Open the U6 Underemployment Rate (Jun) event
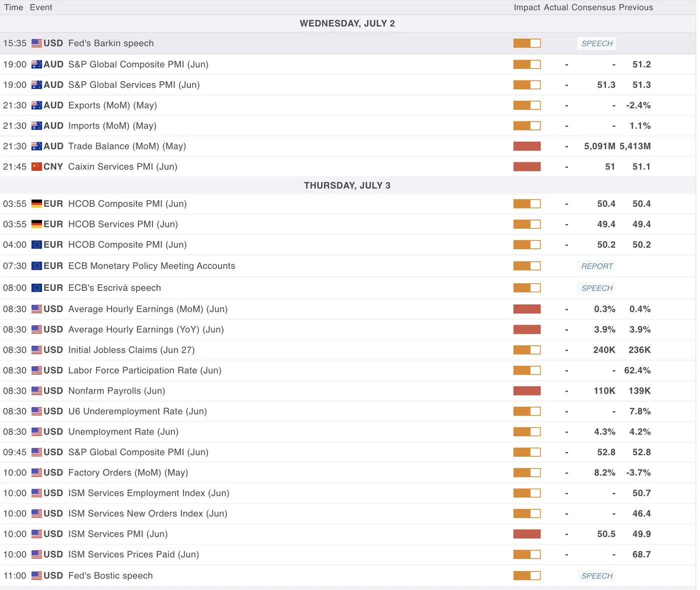This screenshot has width=700, height=590. [137, 412]
